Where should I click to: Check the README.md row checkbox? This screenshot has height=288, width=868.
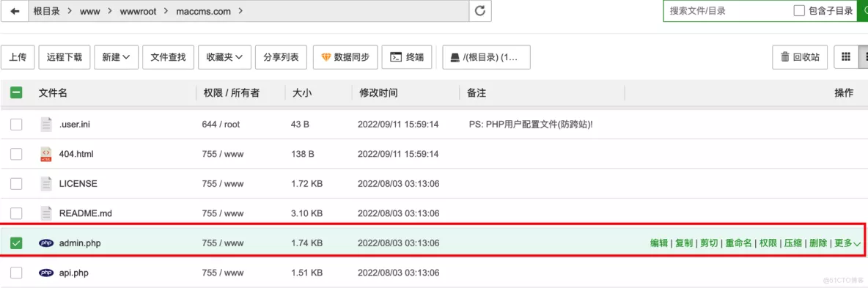16,213
